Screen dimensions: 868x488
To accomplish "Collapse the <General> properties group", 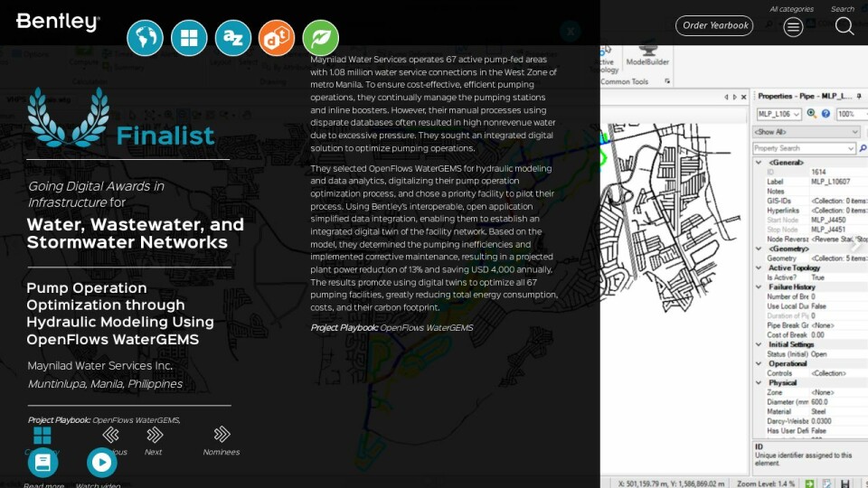I will 759,163.
